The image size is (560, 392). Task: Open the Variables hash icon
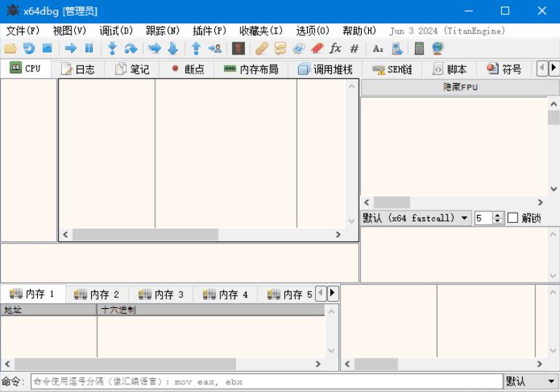354,48
